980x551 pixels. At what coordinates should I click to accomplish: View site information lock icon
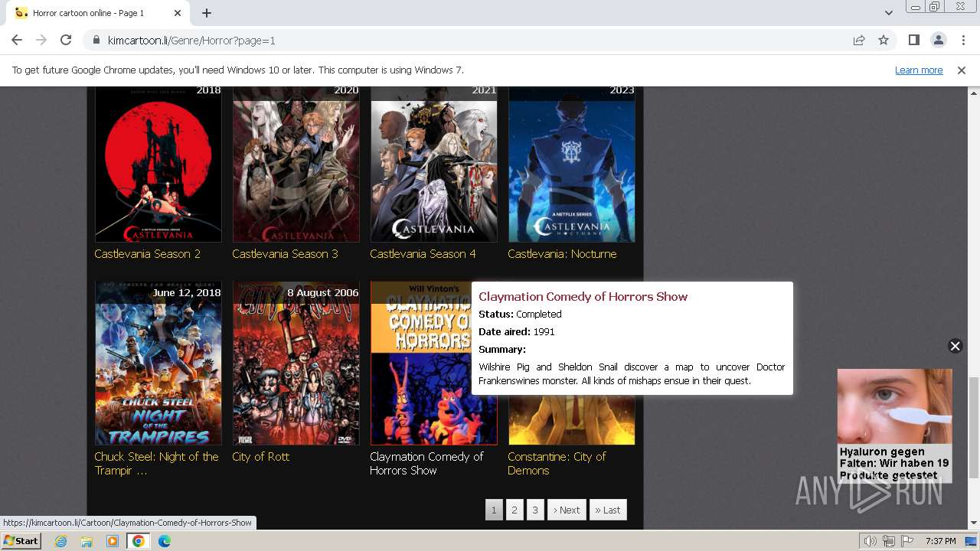[x=96, y=41]
